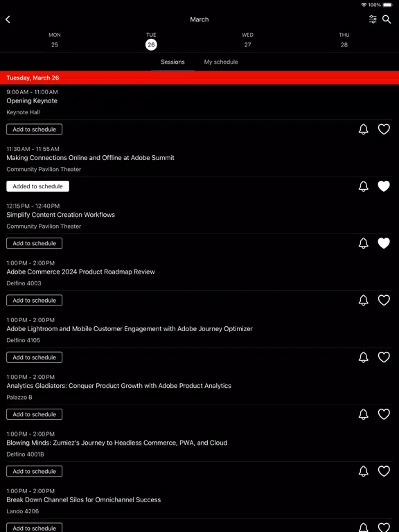Select Monday 25 in date strip
The width and height of the screenshot is (399, 532).
55,40
